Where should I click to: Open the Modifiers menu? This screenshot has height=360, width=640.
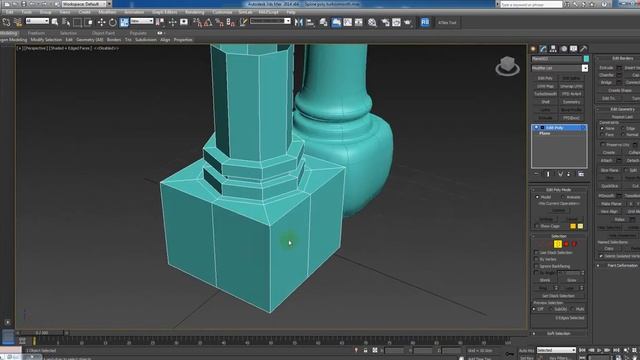coord(107,12)
